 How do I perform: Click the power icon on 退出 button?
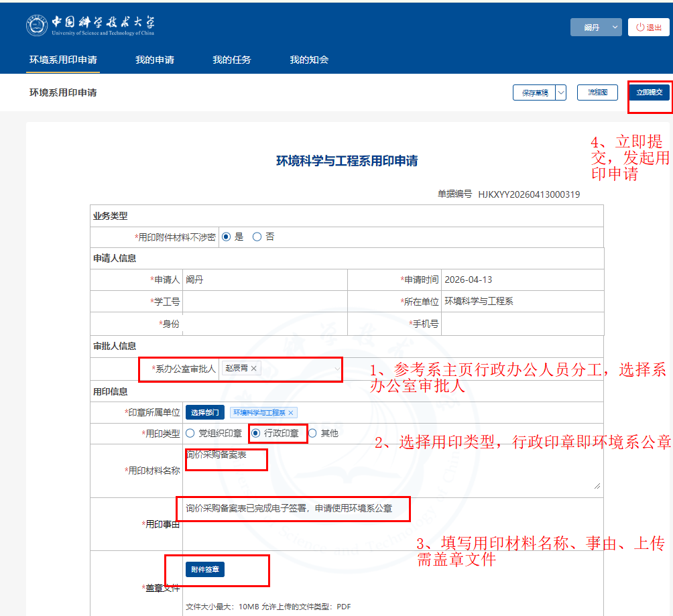640,27
